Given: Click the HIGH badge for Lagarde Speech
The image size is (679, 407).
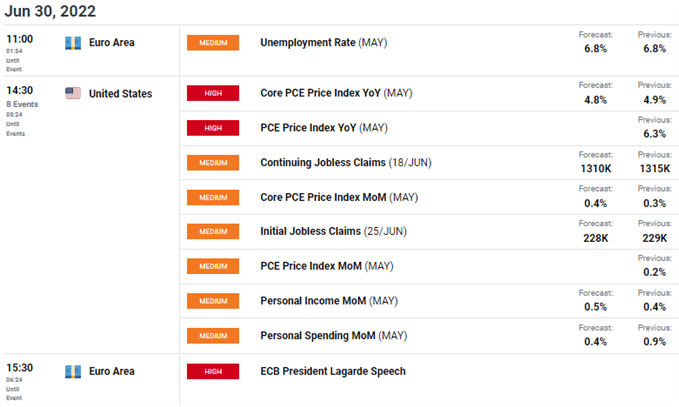Looking at the screenshot, I should point(212,371).
